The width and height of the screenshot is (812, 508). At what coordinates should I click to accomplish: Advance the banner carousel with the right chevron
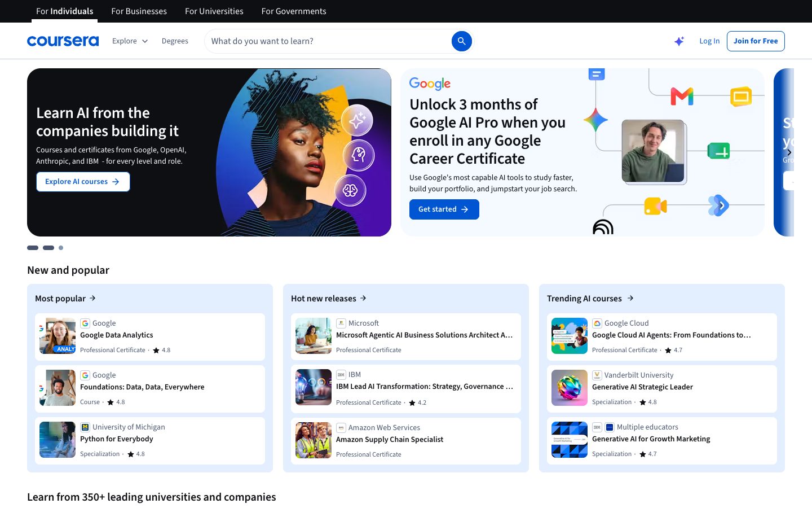(x=789, y=152)
